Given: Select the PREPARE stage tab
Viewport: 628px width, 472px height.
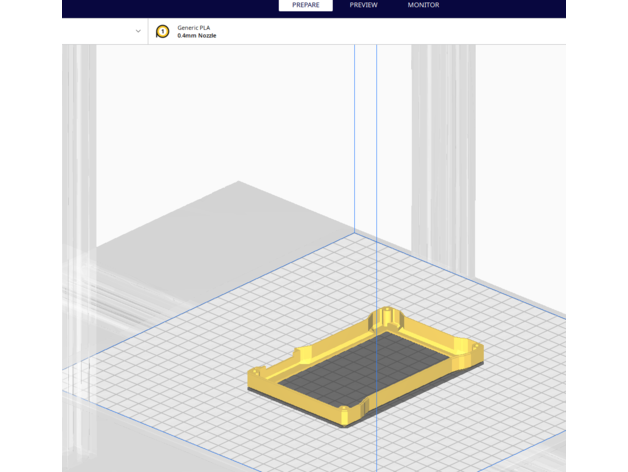Looking at the screenshot, I should [305, 5].
